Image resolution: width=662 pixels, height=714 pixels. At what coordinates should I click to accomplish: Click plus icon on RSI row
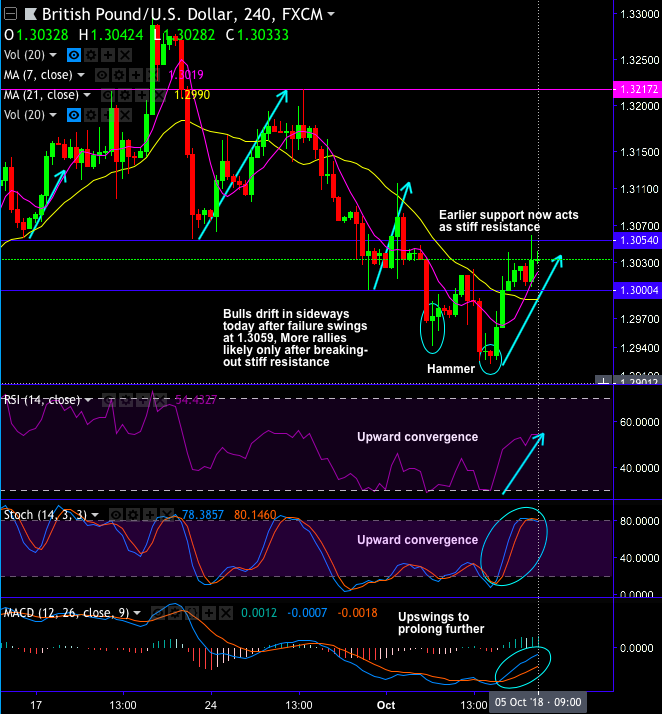142,400
